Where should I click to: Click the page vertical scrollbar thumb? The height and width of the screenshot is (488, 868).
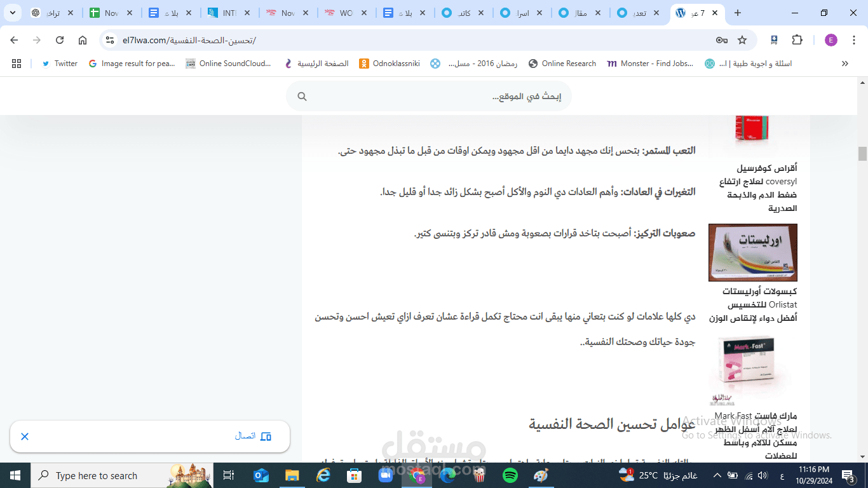(862, 154)
